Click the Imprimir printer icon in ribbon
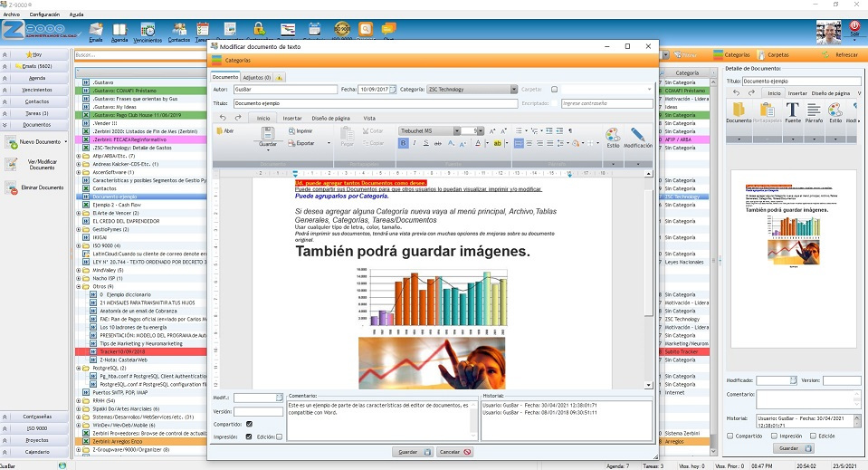This screenshot has height=470, width=868. [291, 131]
